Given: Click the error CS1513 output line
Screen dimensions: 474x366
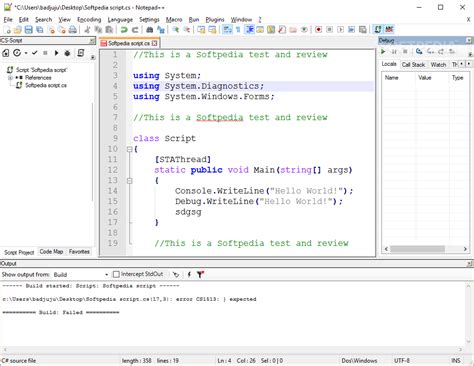Looking at the screenshot, I should pos(129,299).
